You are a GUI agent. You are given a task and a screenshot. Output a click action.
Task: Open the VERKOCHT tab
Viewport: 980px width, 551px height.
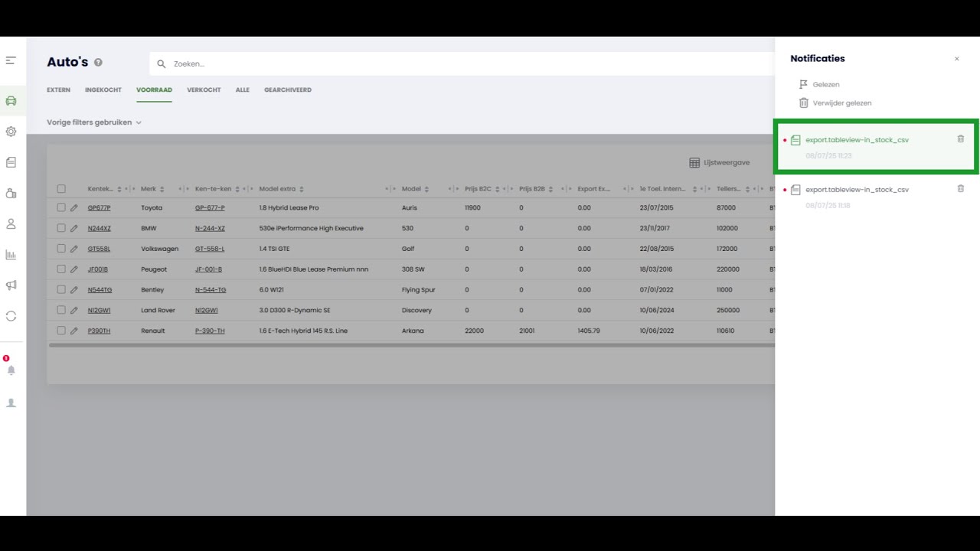(x=204, y=90)
